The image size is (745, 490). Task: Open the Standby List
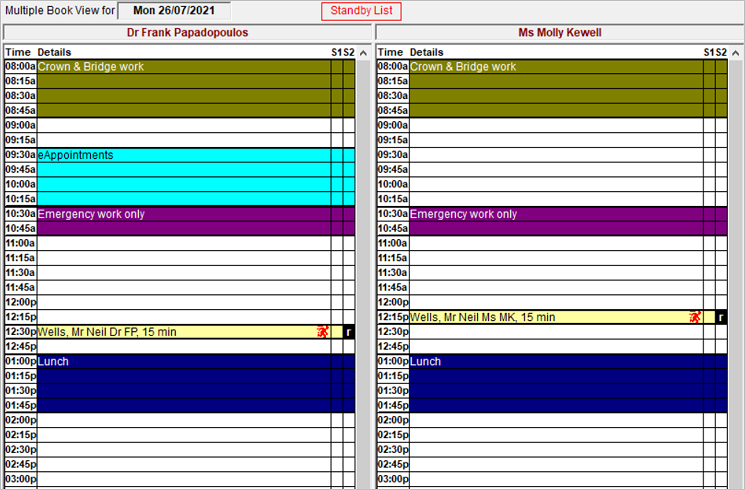point(361,11)
